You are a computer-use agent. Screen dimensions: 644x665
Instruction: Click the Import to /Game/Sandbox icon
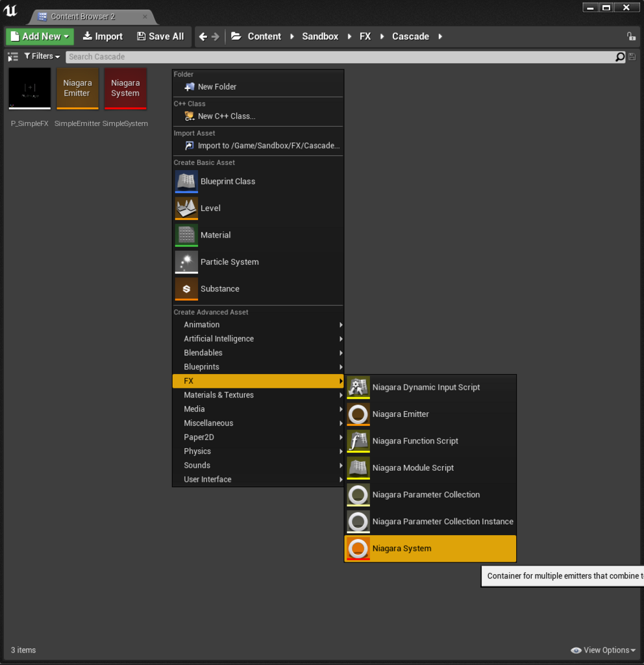[x=189, y=145]
